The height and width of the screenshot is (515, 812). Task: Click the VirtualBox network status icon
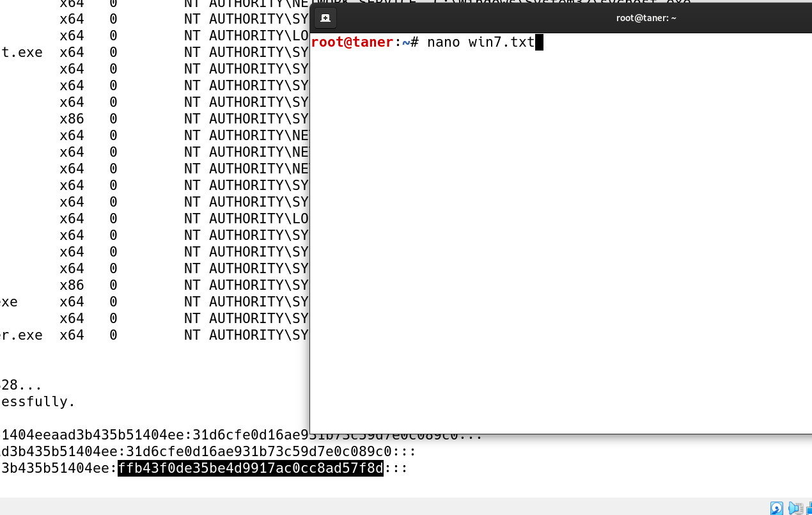click(809, 509)
